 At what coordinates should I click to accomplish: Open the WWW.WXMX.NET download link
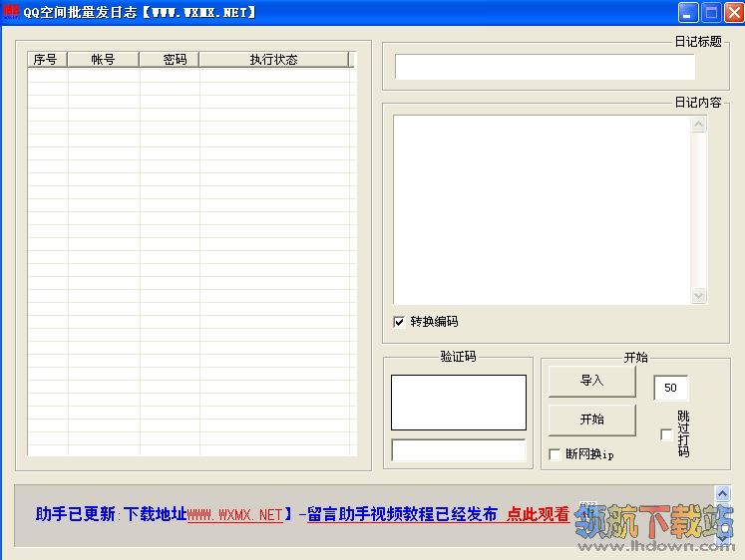coord(235,514)
